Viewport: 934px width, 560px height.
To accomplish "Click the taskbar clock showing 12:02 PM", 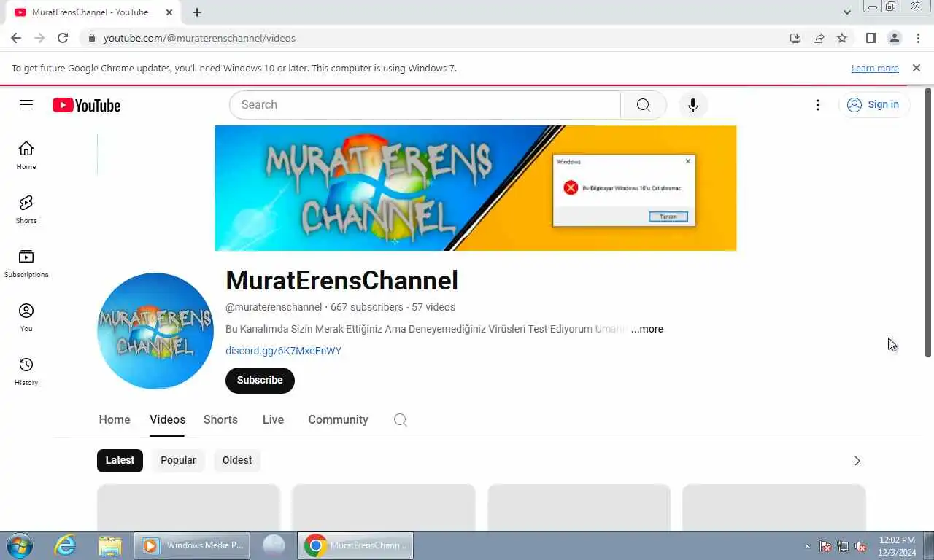I will [x=897, y=546].
